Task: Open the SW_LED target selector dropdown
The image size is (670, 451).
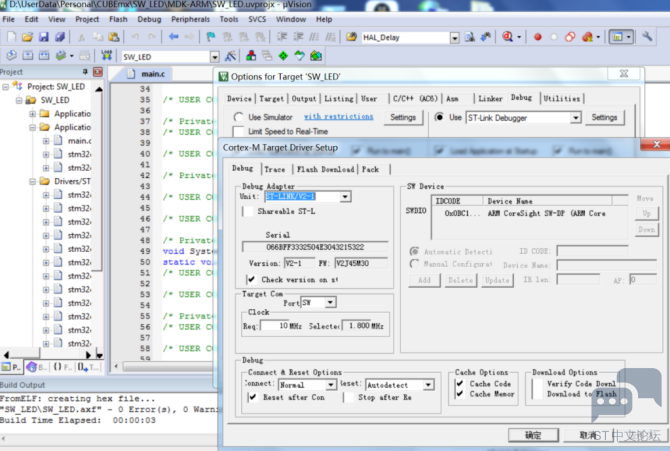Action: click(215, 57)
